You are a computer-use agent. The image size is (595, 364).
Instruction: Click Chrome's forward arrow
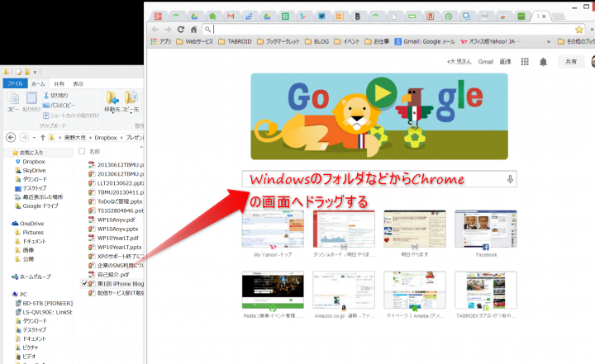[x=168, y=29]
